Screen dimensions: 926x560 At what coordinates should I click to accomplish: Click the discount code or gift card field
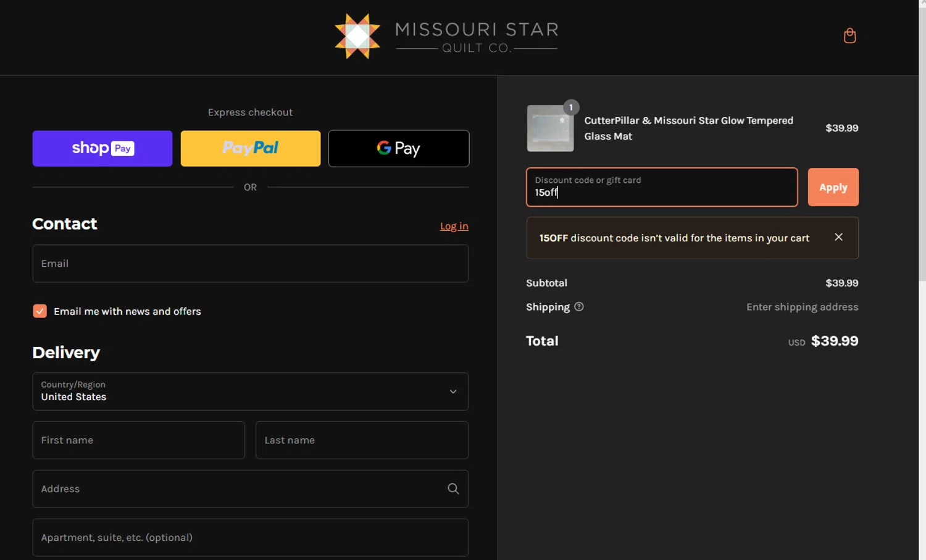[x=662, y=187]
